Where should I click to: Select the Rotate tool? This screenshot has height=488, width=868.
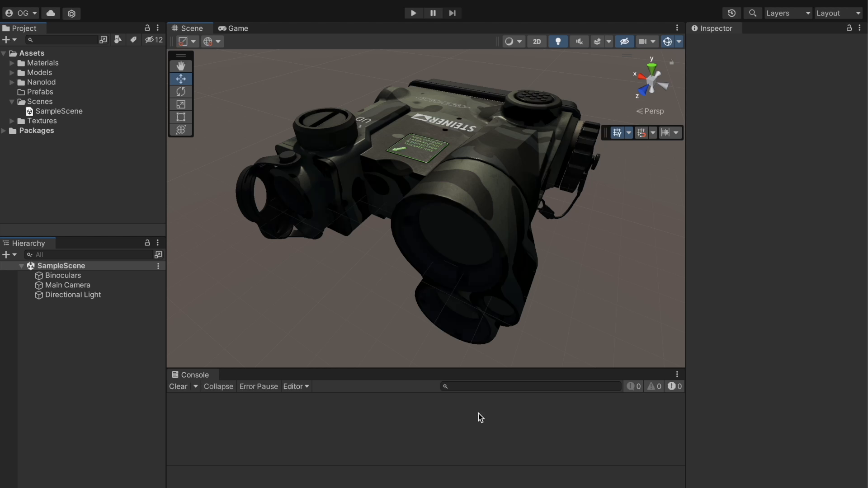[181, 91]
